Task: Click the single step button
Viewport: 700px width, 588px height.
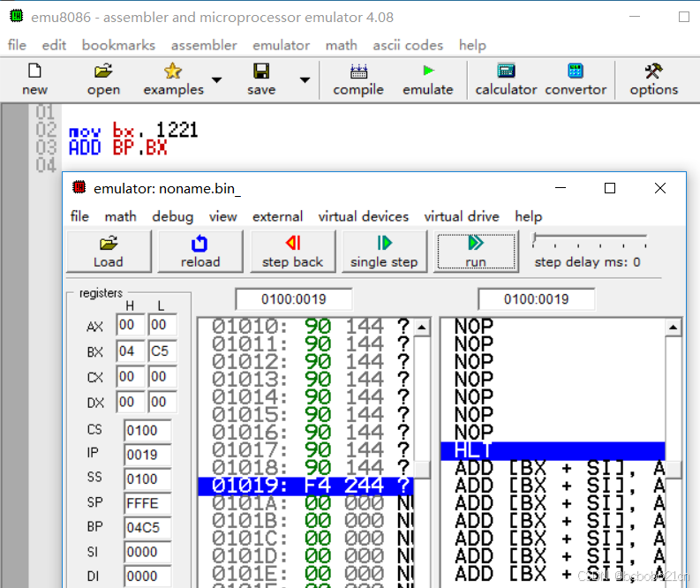Action: (384, 252)
